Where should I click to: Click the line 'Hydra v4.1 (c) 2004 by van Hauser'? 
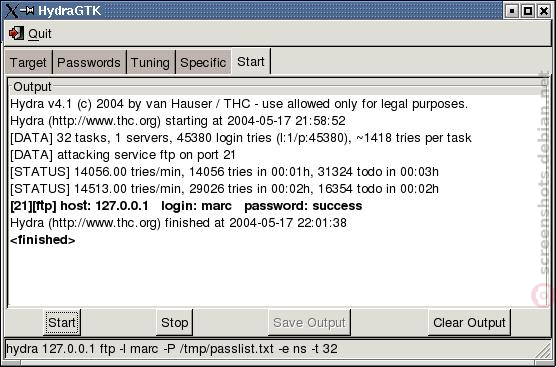239,104
